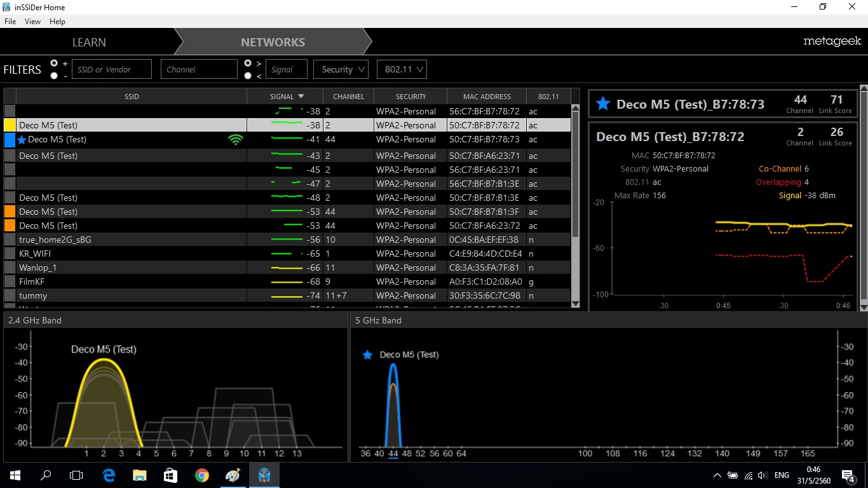Open the Security filter dropdown
Viewport: 868px width, 488px height.
coord(341,69)
